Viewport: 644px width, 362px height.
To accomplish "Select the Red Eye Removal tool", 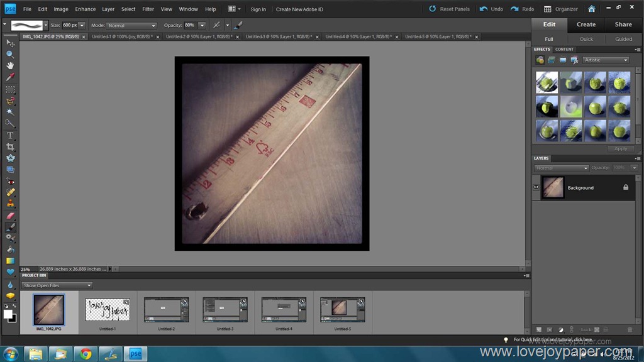I will [10, 181].
